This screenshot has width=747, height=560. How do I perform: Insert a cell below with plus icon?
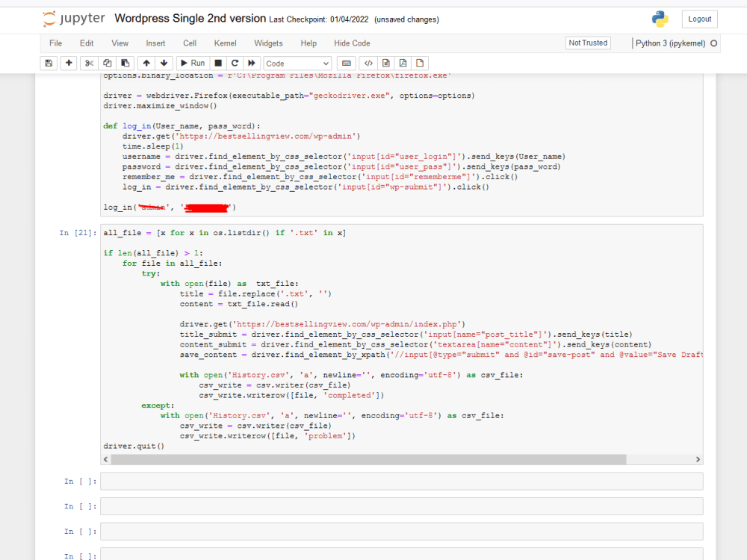coord(69,63)
